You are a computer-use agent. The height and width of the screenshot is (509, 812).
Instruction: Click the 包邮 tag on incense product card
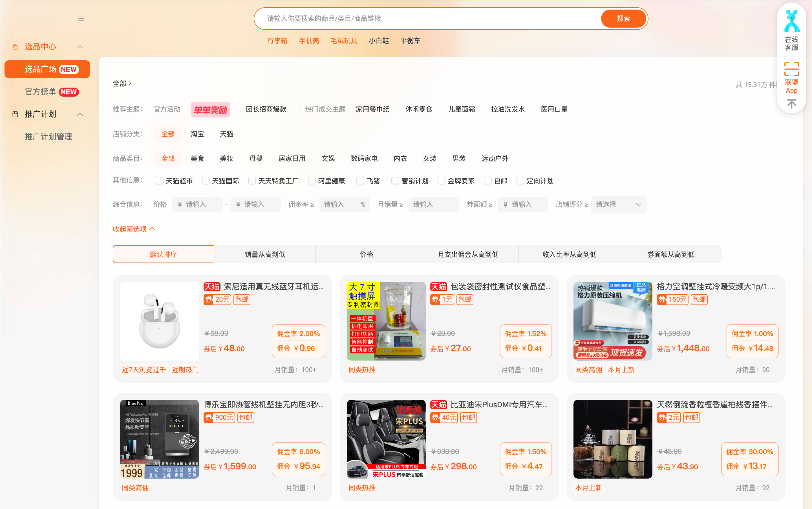[691, 417]
